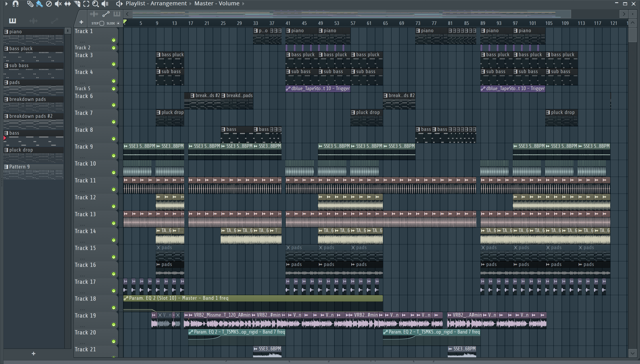Expand arrow after Playlist - Arrangement
Screen dimensions: 640x364
coord(190,4)
